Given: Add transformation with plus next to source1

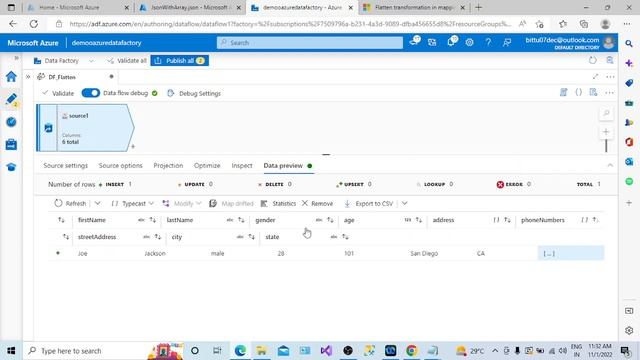Looking at the screenshot, I should pyautogui.click(x=133, y=147).
